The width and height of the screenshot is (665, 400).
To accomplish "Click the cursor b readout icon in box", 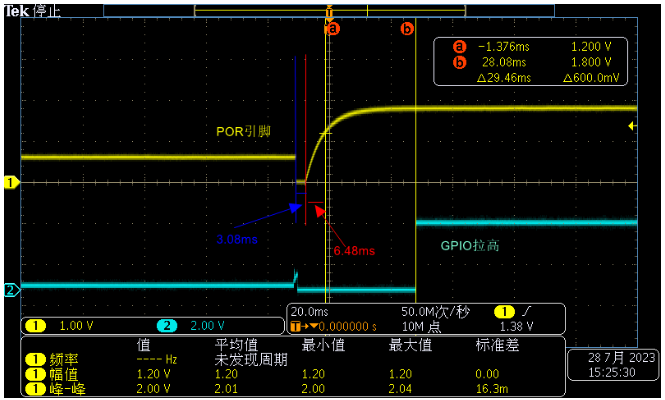I will [x=459, y=62].
